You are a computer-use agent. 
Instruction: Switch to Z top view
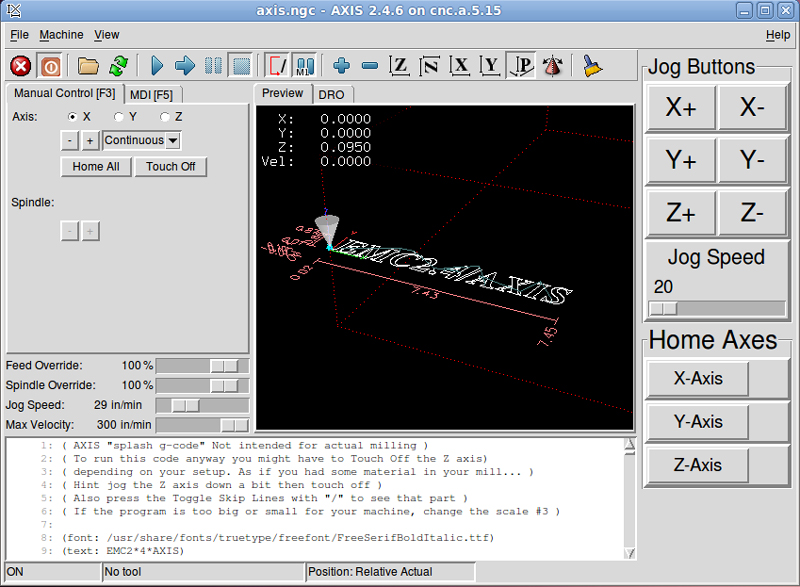(x=400, y=66)
